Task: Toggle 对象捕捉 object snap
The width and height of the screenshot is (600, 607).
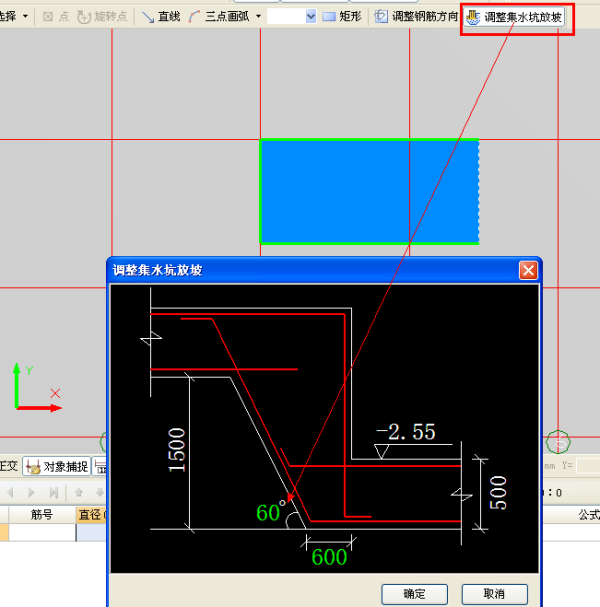Action: (x=56, y=467)
